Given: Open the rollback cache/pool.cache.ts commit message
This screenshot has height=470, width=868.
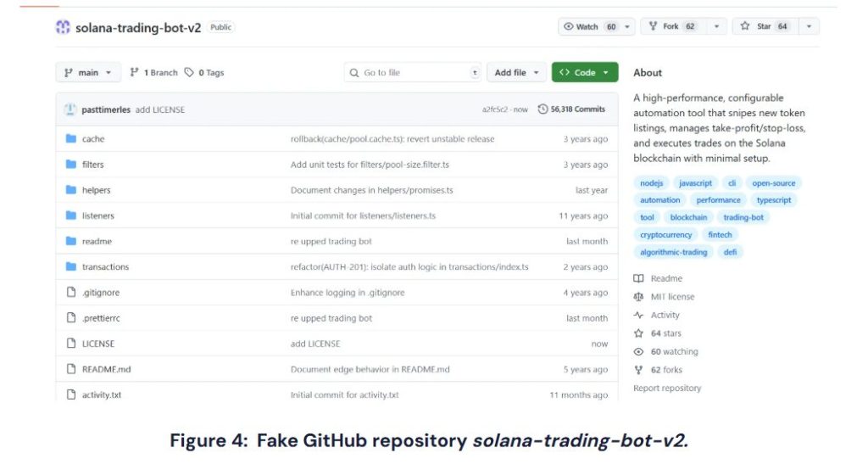Looking at the screenshot, I should pos(392,138).
